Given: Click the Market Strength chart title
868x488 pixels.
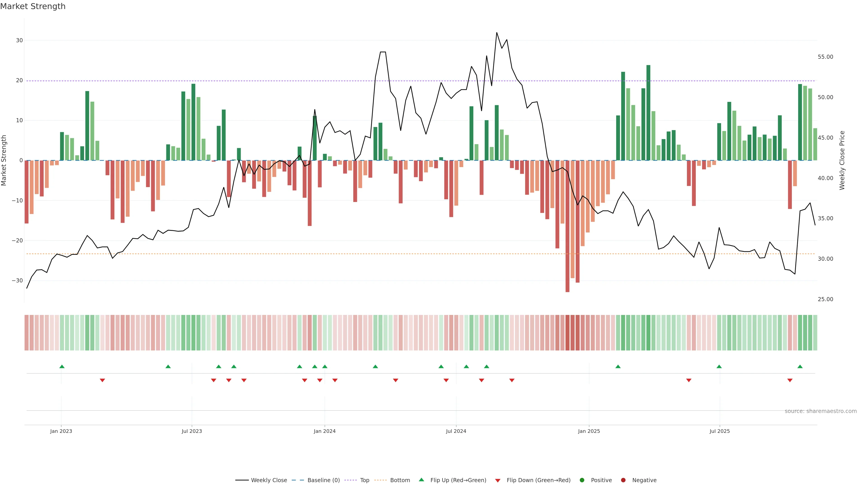Looking at the screenshot, I should (x=33, y=6).
